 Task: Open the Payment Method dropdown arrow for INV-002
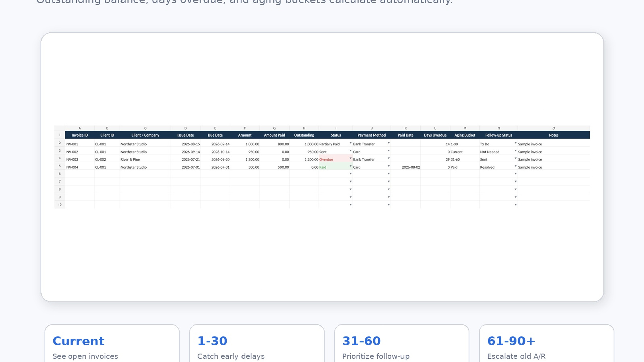point(389,151)
